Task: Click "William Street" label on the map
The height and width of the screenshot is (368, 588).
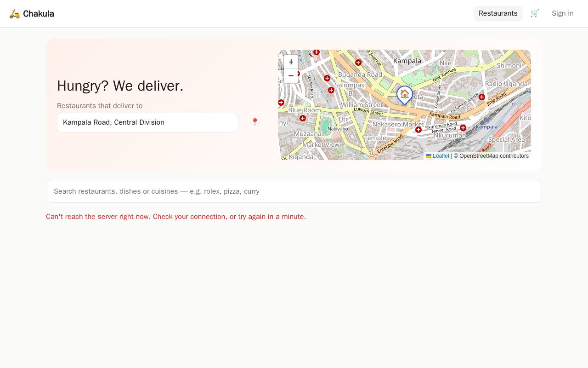Action: [362, 105]
